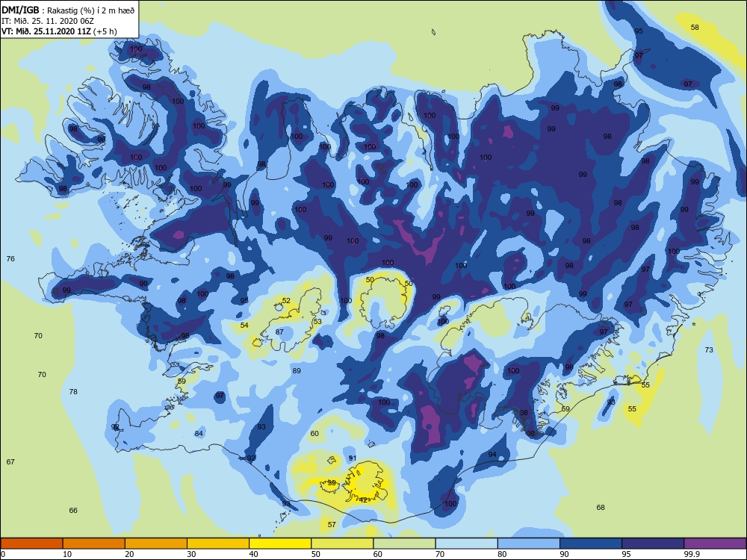Image resolution: width=747 pixels, height=560 pixels.
Task: Click the 60–70 light green legend swatch
Action: coord(404,544)
